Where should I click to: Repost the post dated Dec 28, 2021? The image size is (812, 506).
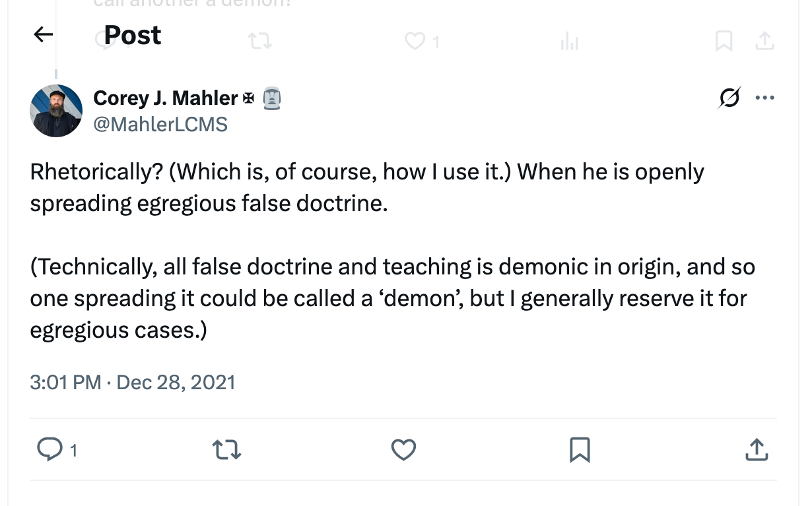[226, 450]
